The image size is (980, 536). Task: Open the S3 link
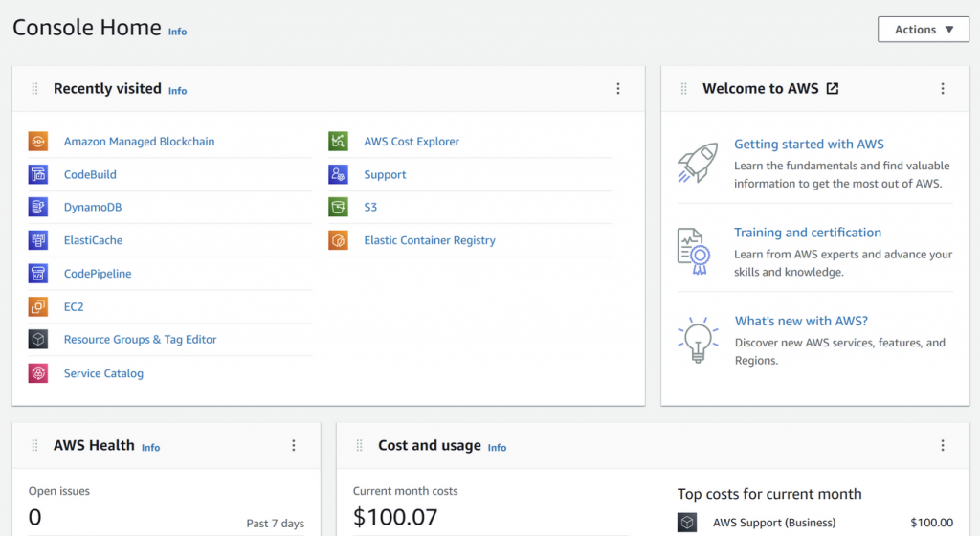[370, 207]
